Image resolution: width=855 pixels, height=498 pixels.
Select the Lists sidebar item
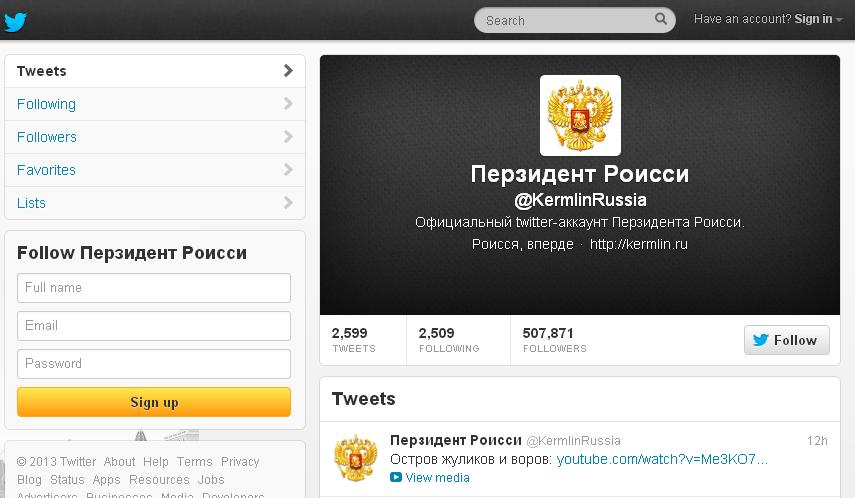click(x=155, y=203)
